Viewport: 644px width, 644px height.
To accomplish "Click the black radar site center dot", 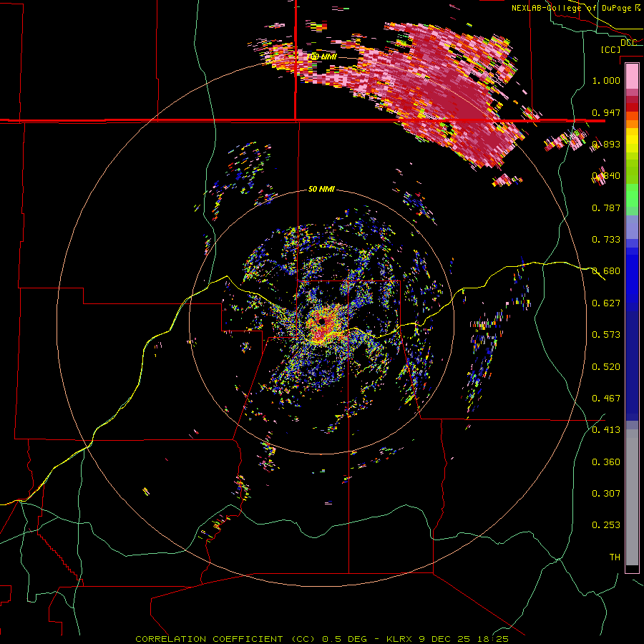I will (322, 321).
